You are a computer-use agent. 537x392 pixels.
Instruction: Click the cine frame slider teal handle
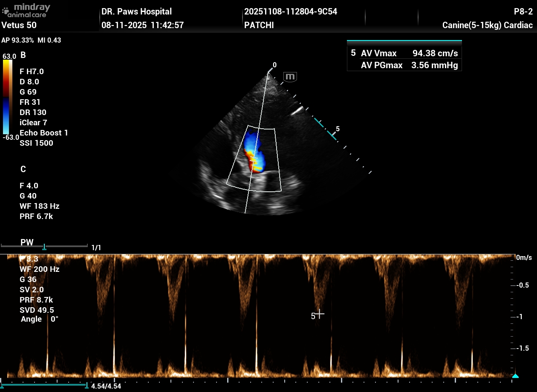coord(44,247)
